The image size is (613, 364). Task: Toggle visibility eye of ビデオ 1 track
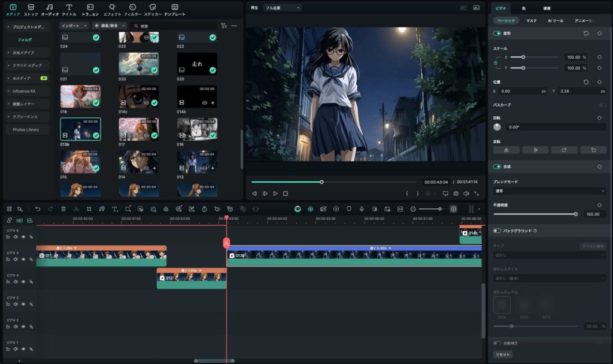click(x=23, y=349)
